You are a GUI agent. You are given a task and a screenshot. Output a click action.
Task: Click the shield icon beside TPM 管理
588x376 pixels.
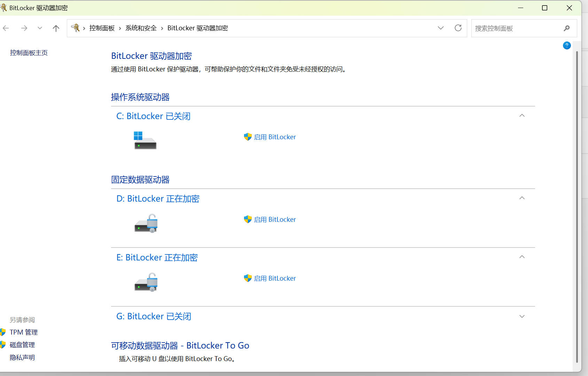[3, 332]
